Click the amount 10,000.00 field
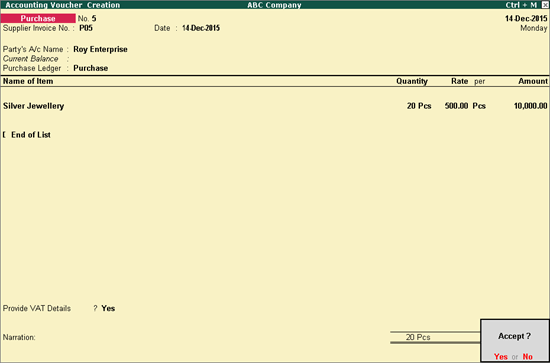Screen dimensions: 550x363 click(530, 106)
